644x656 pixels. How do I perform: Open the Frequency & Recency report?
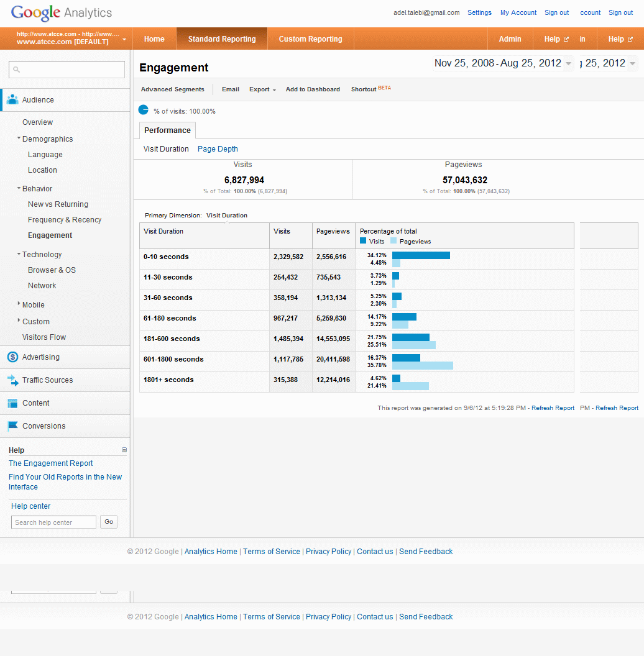point(65,220)
